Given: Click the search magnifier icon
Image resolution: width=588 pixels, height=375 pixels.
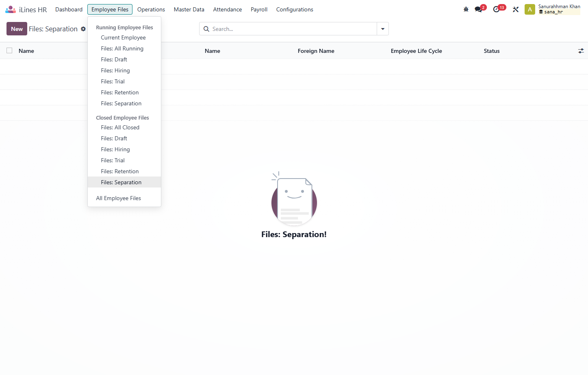Looking at the screenshot, I should click(x=206, y=29).
